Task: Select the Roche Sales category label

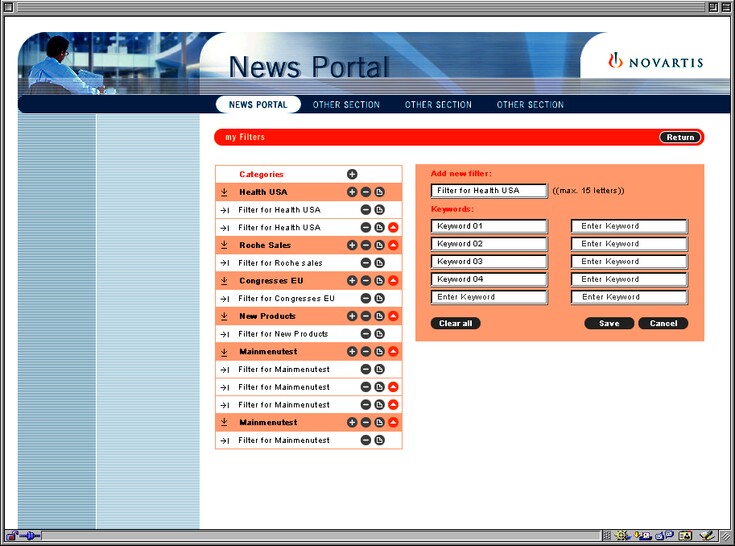Action: [265, 245]
